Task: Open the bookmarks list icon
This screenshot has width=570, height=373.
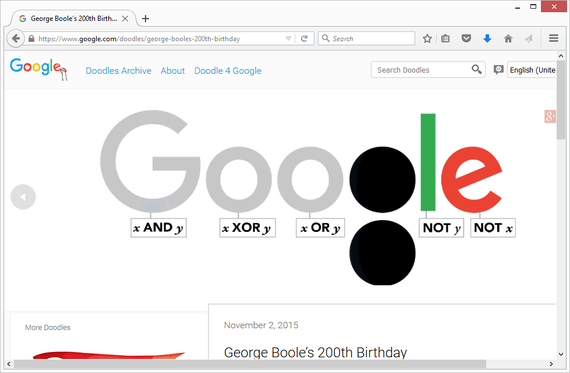Action: click(x=445, y=39)
